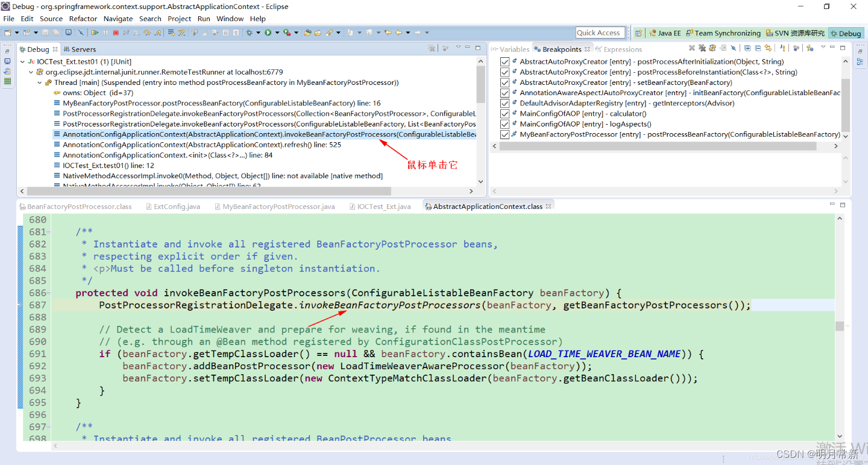Open the Breakpoints view menu triangle
This screenshot has height=465, width=868.
point(823,47)
